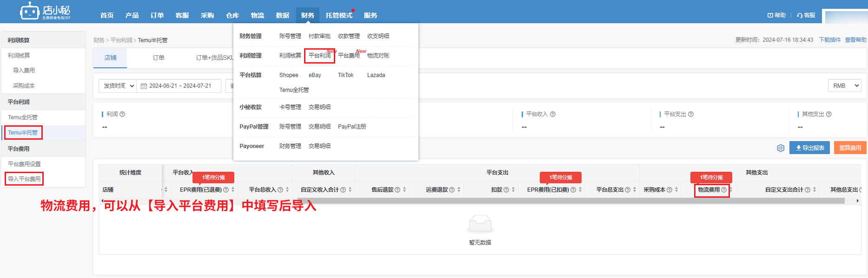Click help icon beside 自定义收入合计 column
The image size is (868, 278).
[343, 190]
